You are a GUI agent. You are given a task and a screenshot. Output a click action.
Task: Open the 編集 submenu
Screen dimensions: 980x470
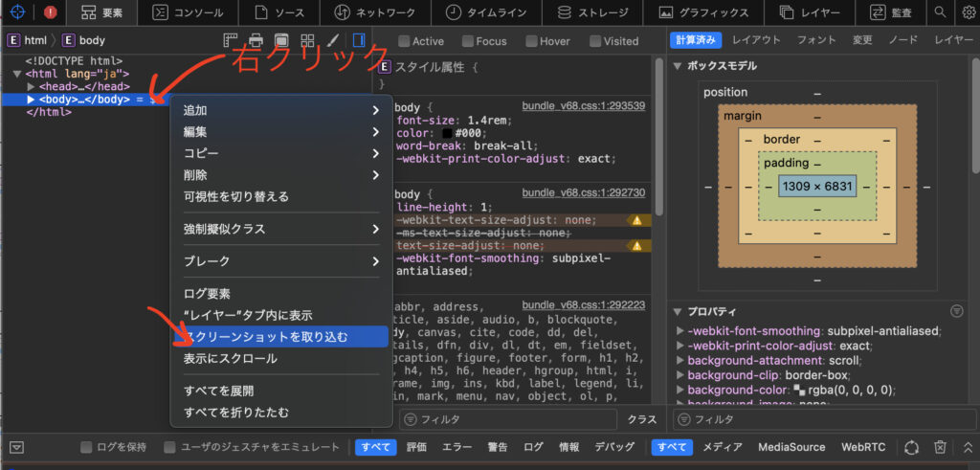281,132
